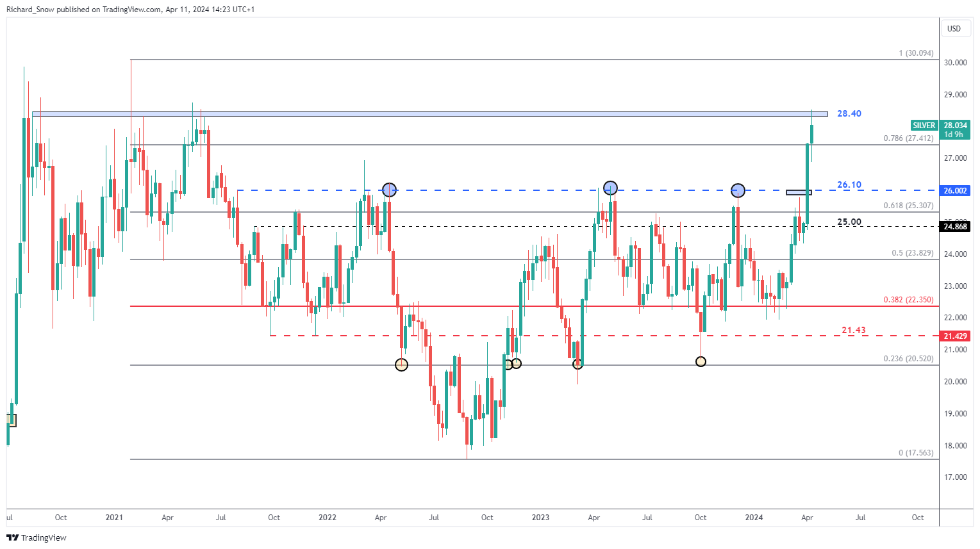Click the blue 28.40 text annotation
The height and width of the screenshot is (549, 980).
coord(849,113)
